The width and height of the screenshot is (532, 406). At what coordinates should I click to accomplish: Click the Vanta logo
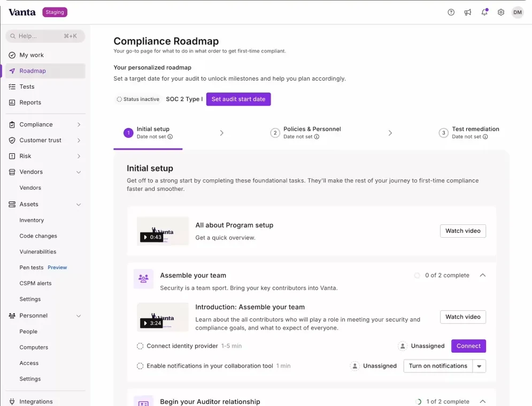(22, 12)
